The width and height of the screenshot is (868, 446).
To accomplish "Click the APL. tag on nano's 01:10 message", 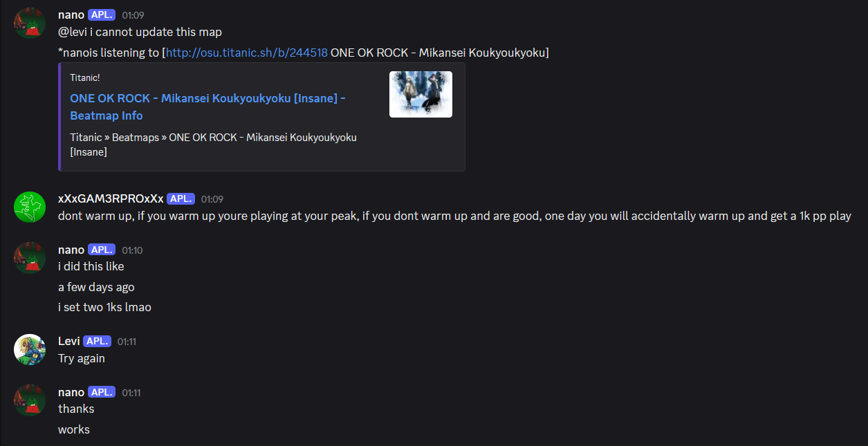I will pos(102,250).
